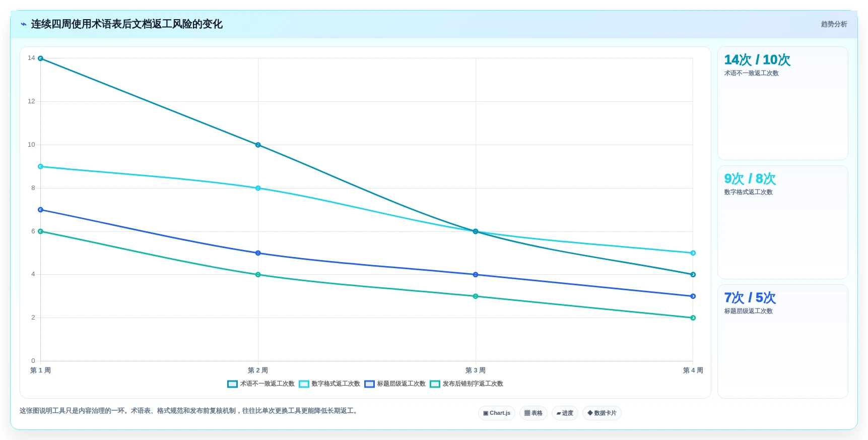Click the week 2 point at value 4
Screen dimensions: 868x440
click(x=258, y=275)
